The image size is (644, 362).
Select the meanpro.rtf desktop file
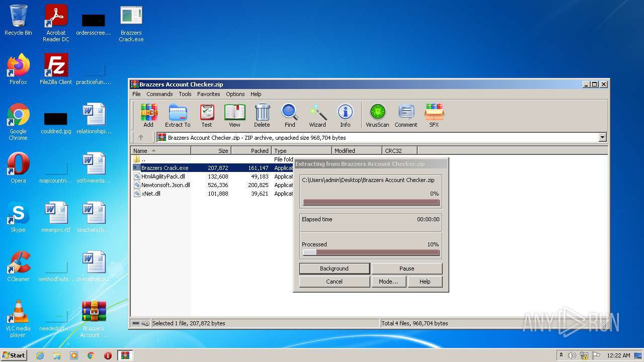coord(56,217)
